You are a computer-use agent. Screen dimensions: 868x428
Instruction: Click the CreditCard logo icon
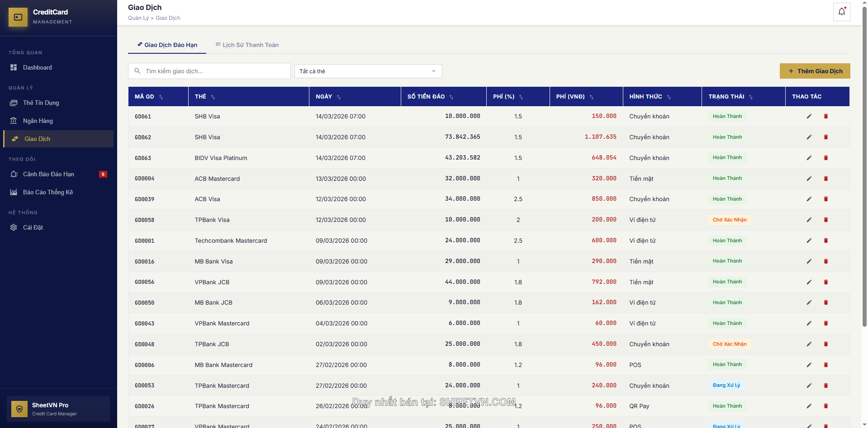18,17
